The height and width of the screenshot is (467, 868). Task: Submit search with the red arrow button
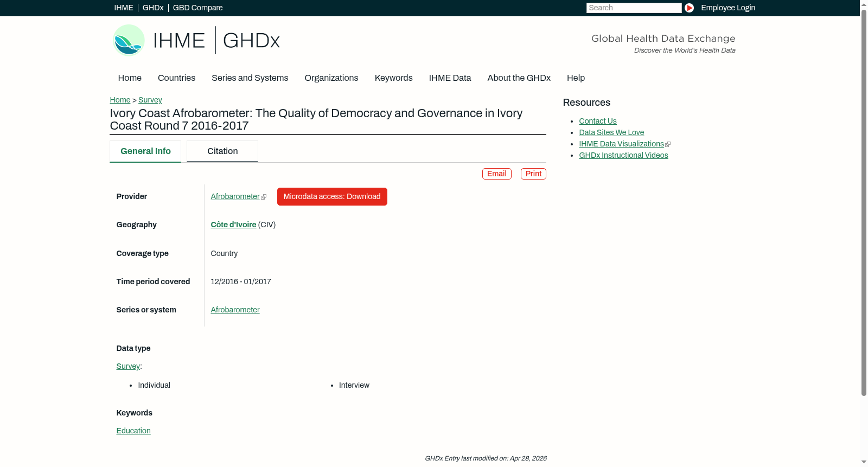pos(689,8)
